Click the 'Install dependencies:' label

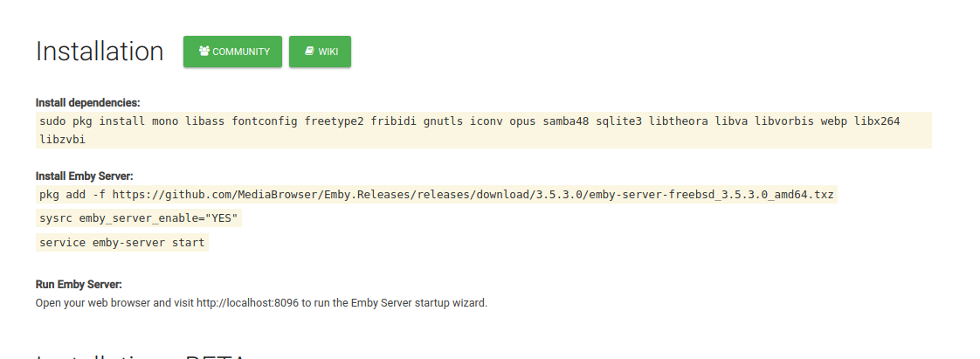click(87, 102)
